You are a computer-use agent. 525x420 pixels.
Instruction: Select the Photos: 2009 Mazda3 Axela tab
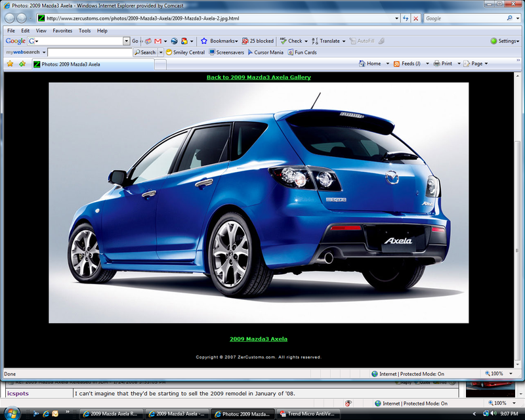click(x=93, y=64)
